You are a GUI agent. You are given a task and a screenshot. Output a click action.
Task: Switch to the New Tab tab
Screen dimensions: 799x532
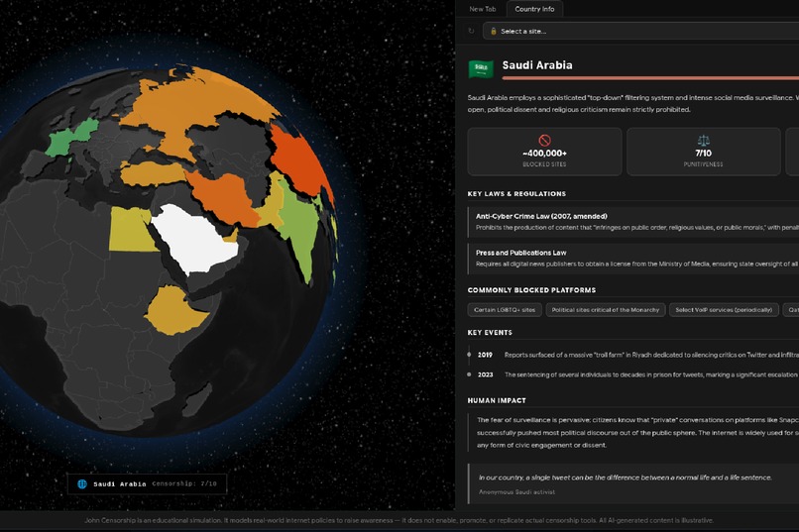(482, 9)
